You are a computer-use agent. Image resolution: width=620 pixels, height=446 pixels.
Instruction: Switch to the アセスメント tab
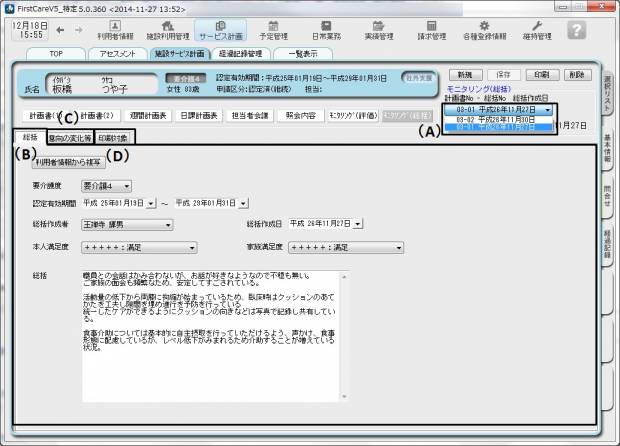tap(118, 54)
